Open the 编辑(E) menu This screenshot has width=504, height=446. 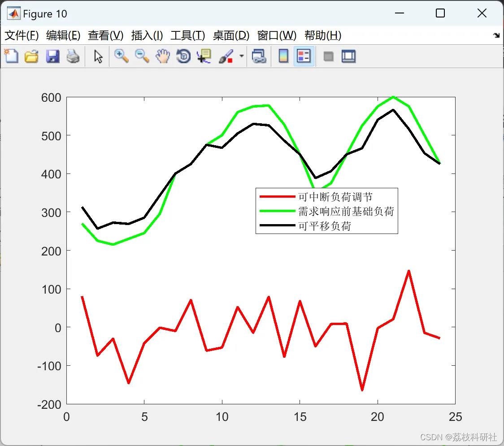pyautogui.click(x=63, y=35)
